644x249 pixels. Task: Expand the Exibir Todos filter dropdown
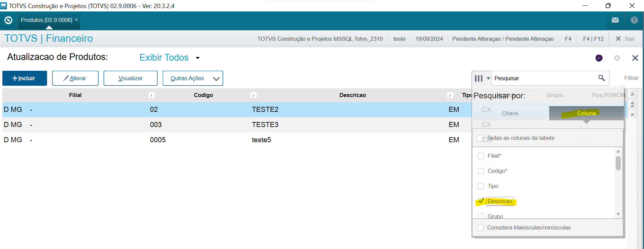[198, 58]
